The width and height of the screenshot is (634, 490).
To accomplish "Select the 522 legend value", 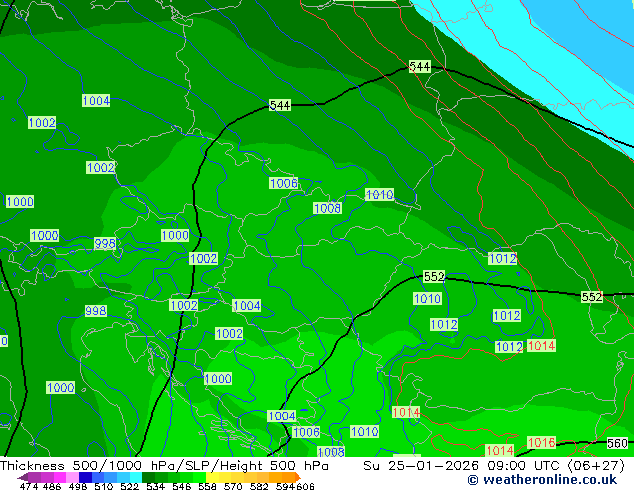I will point(129,486).
